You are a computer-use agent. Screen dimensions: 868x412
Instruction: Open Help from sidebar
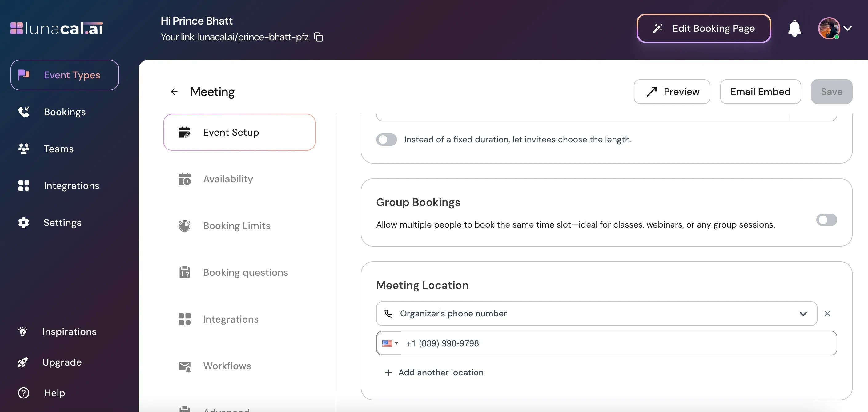point(54,393)
